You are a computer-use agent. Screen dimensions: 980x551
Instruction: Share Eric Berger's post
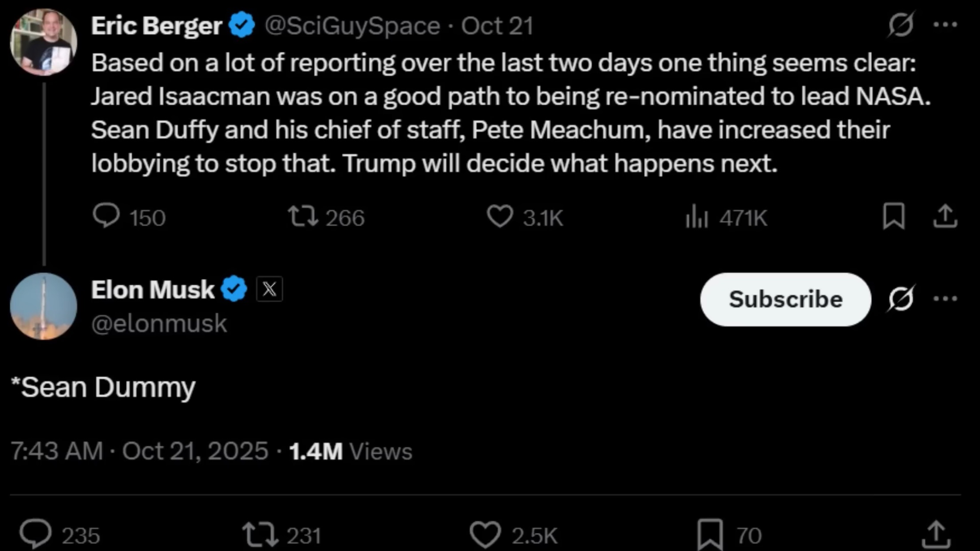coord(945,216)
